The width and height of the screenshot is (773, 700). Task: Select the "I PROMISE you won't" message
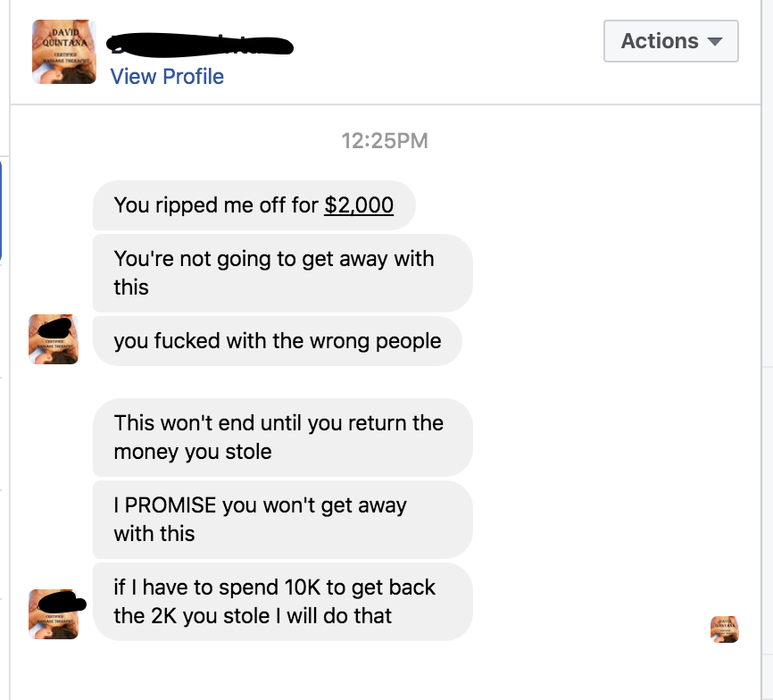coord(282,520)
